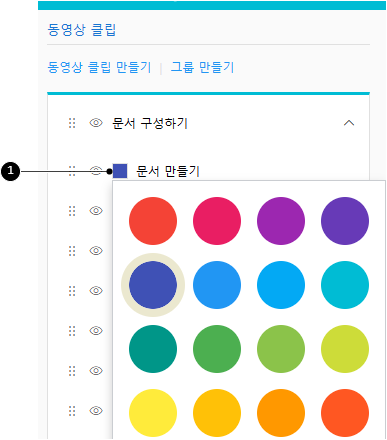Pick the cyan color circle

tap(345, 285)
